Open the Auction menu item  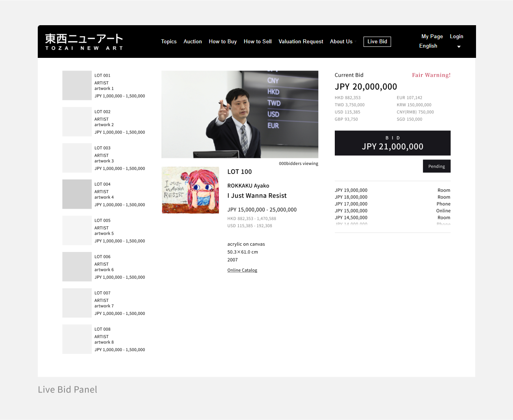pos(192,41)
